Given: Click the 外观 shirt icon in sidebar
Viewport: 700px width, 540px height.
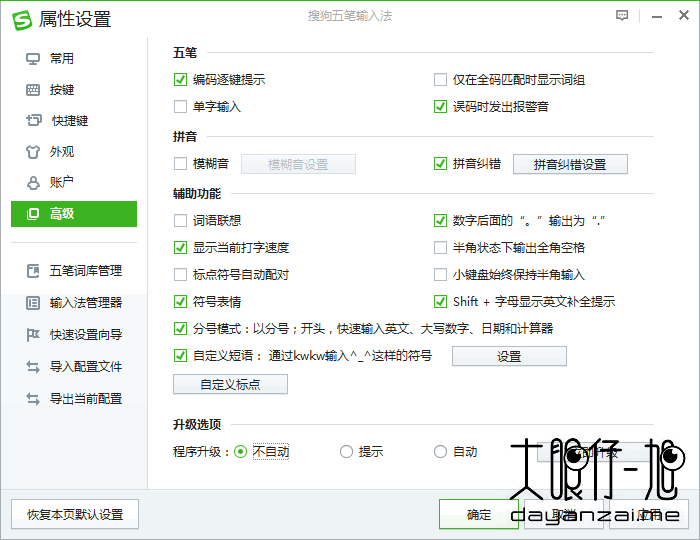Looking at the screenshot, I should tap(33, 152).
